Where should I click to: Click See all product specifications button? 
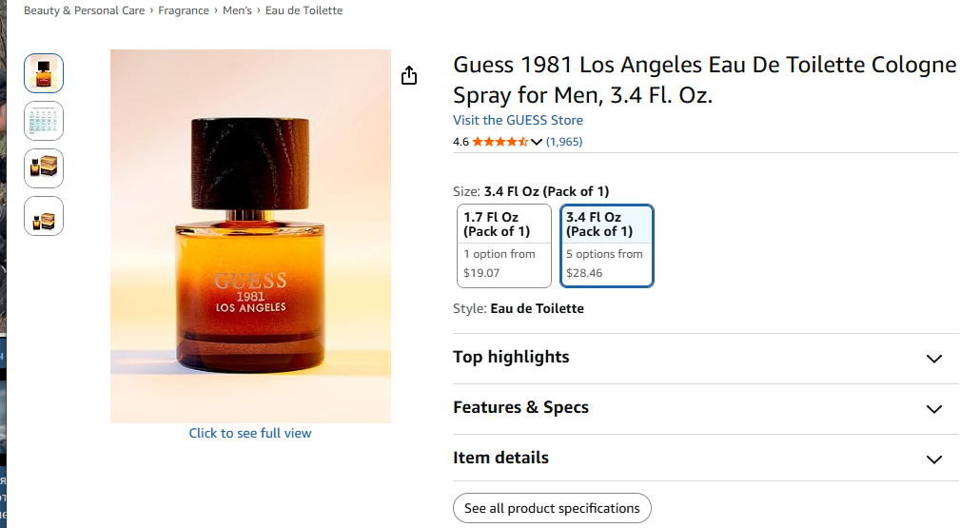(552, 508)
